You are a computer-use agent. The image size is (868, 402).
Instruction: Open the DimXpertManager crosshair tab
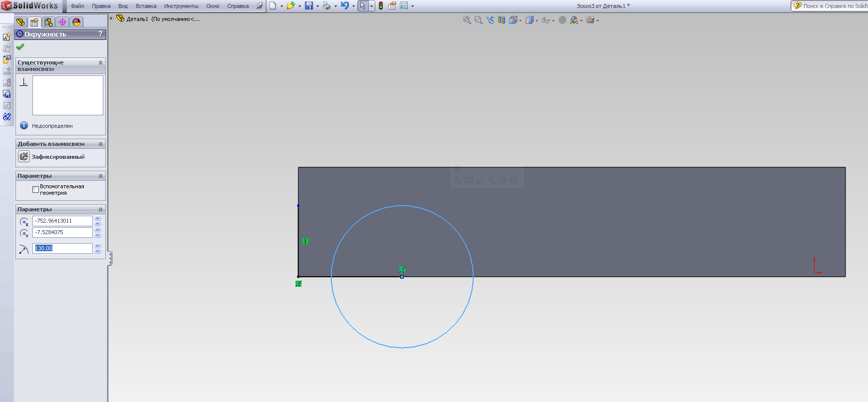click(62, 22)
